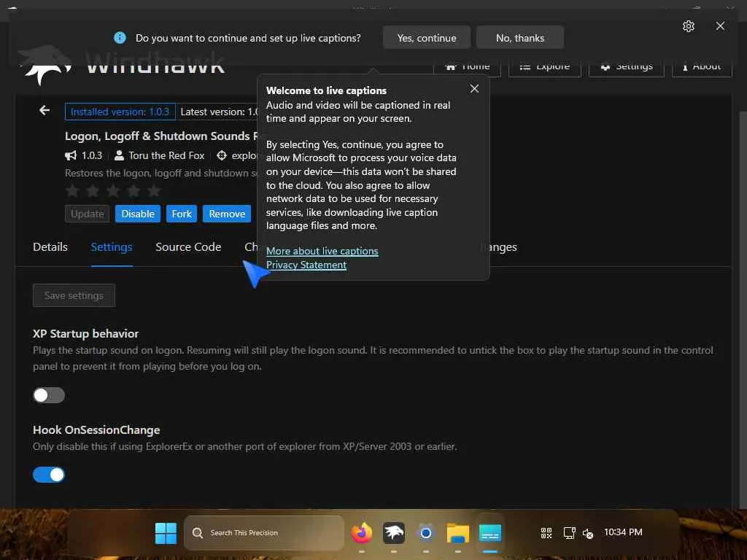Close the live captions bar
The height and width of the screenshot is (560, 747).
720,26
